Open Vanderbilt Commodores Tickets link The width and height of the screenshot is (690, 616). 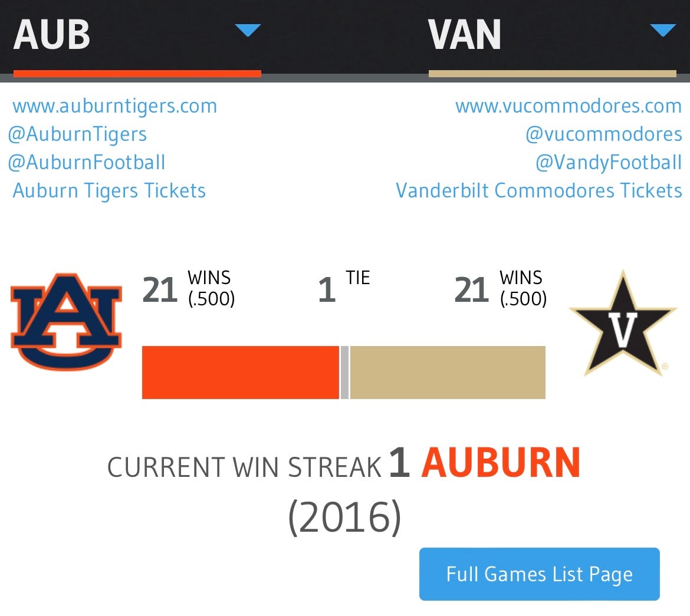[x=539, y=191]
